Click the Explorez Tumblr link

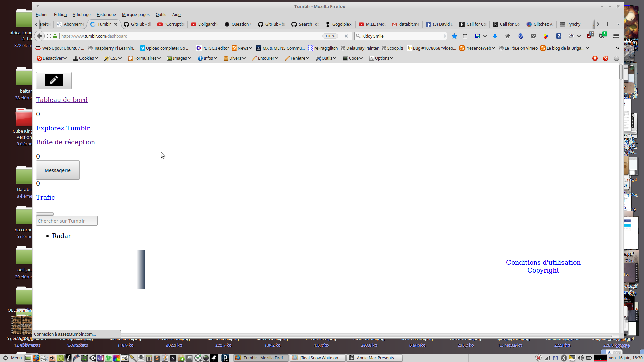(x=63, y=128)
